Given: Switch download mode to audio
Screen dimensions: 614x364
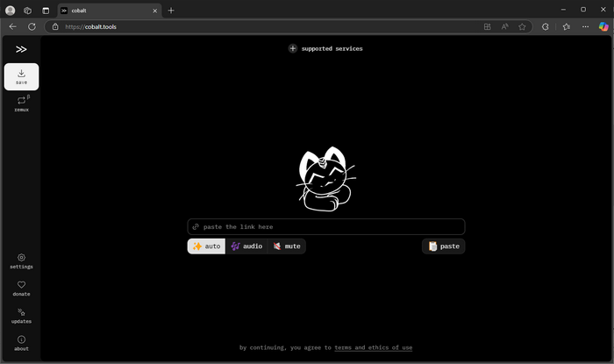Looking at the screenshot, I should click(246, 246).
